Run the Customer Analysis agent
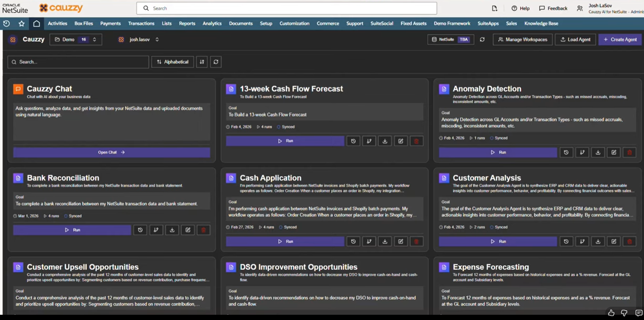The image size is (644, 320). click(x=498, y=241)
